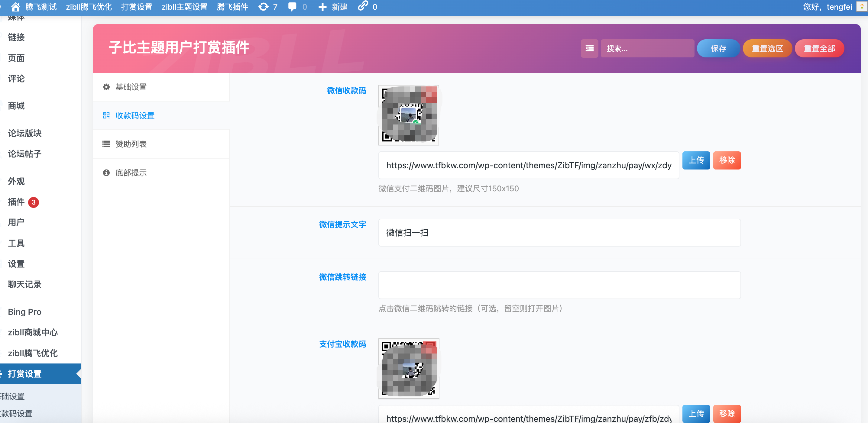Click the 保存 save button
This screenshot has width=868, height=423.
click(x=718, y=48)
